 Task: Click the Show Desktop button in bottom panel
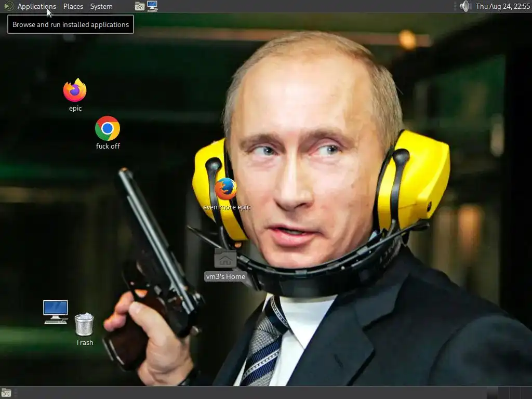point(6,393)
